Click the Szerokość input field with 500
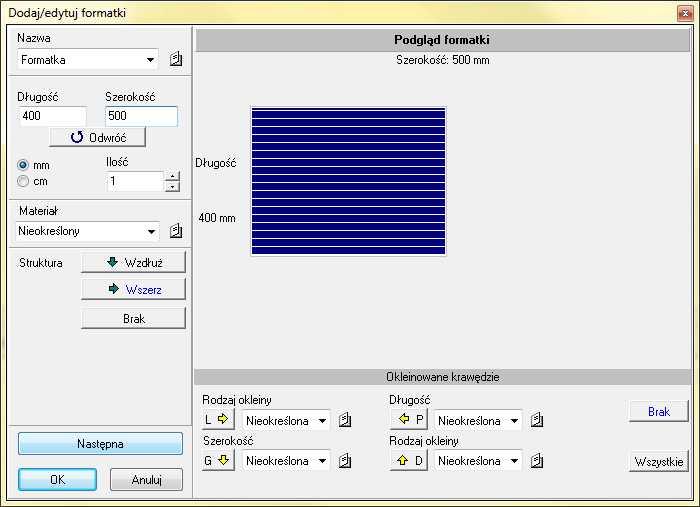The height and width of the screenshot is (507, 700). [141, 116]
